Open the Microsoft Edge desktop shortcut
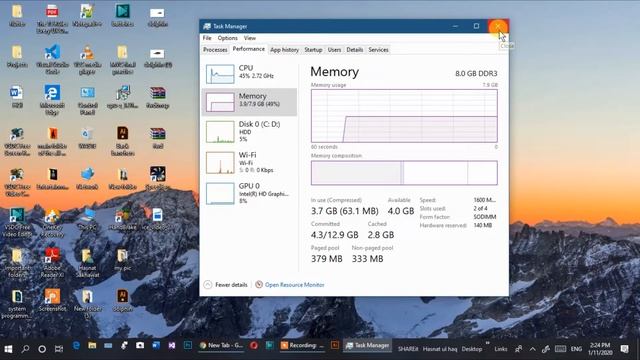This screenshot has width=640, height=360. pos(52,100)
